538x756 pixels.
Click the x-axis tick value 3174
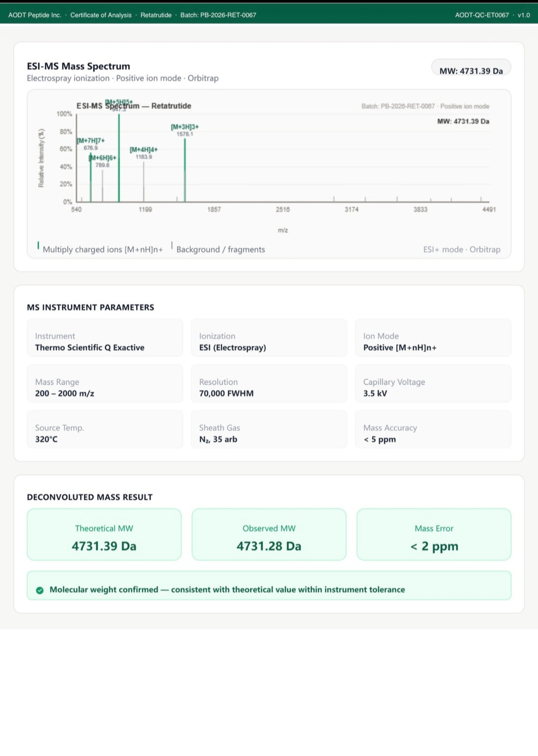pos(351,209)
